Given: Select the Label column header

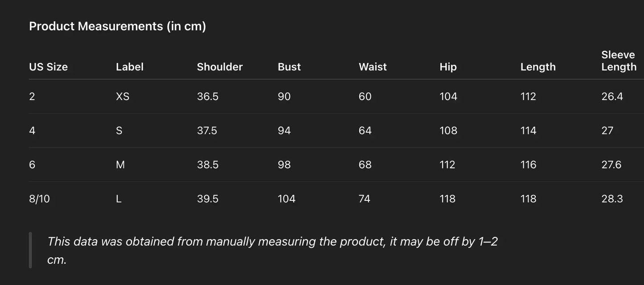Looking at the screenshot, I should 129,67.
